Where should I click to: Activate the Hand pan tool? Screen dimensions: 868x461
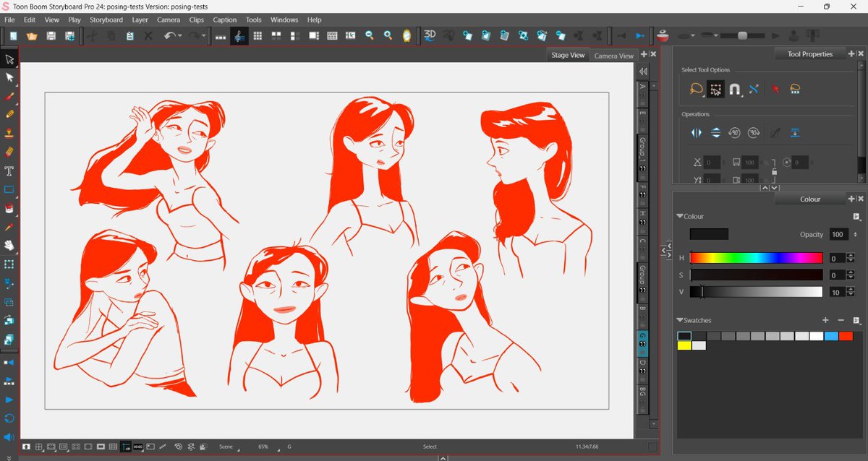coord(9,246)
